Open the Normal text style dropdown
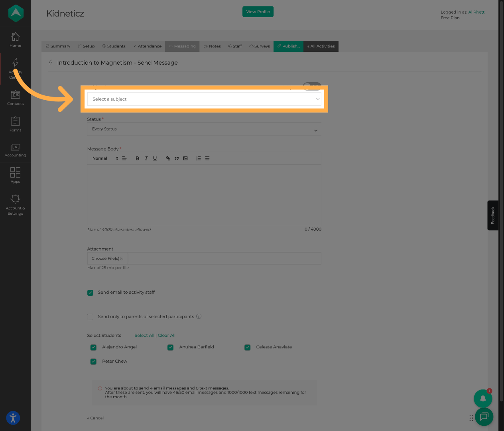504x431 pixels. (x=105, y=158)
